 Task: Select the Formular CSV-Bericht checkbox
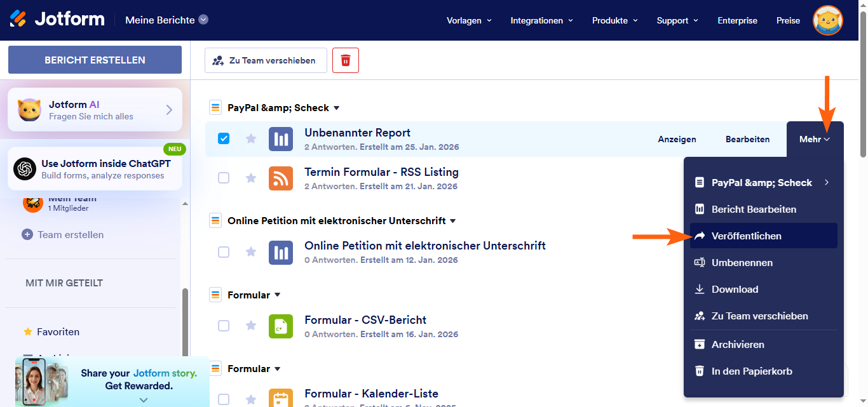tap(224, 326)
